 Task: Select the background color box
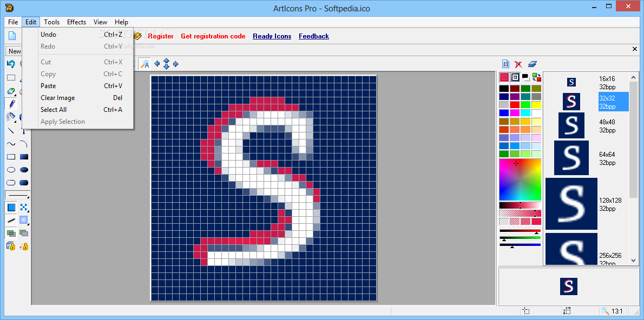pyautogui.click(x=515, y=77)
